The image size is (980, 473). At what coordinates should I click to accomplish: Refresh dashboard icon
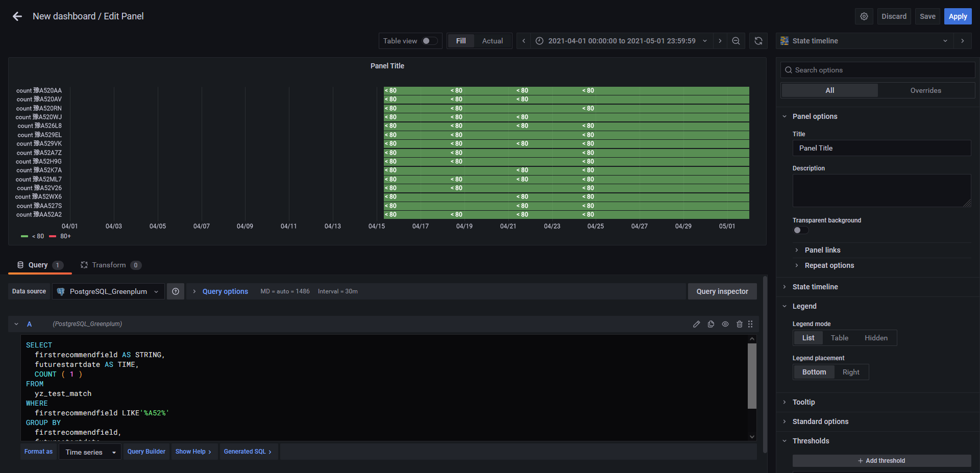tap(758, 41)
